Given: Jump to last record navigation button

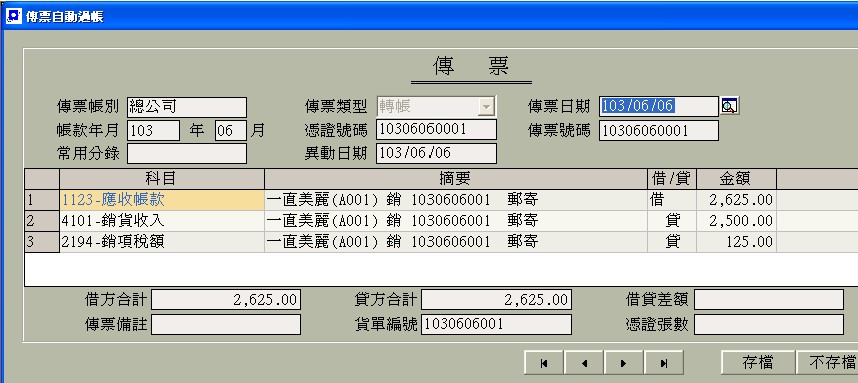Looking at the screenshot, I should tap(664, 363).
